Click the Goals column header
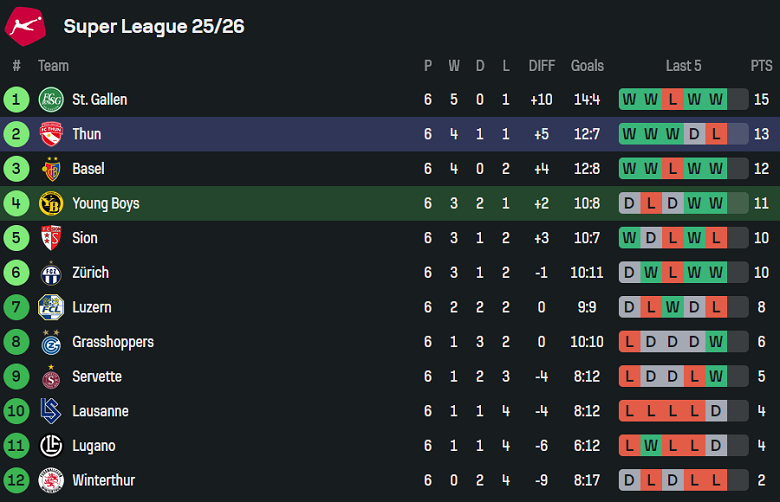The image size is (780, 502). point(587,66)
